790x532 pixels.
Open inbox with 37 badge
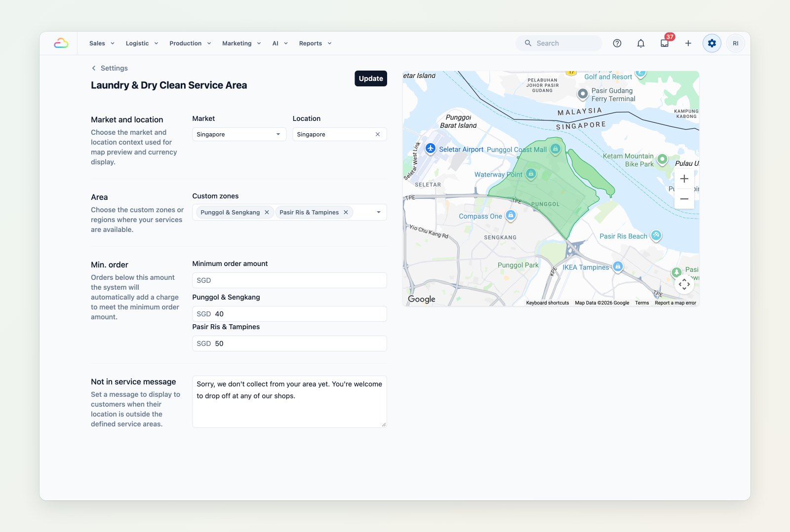click(665, 43)
